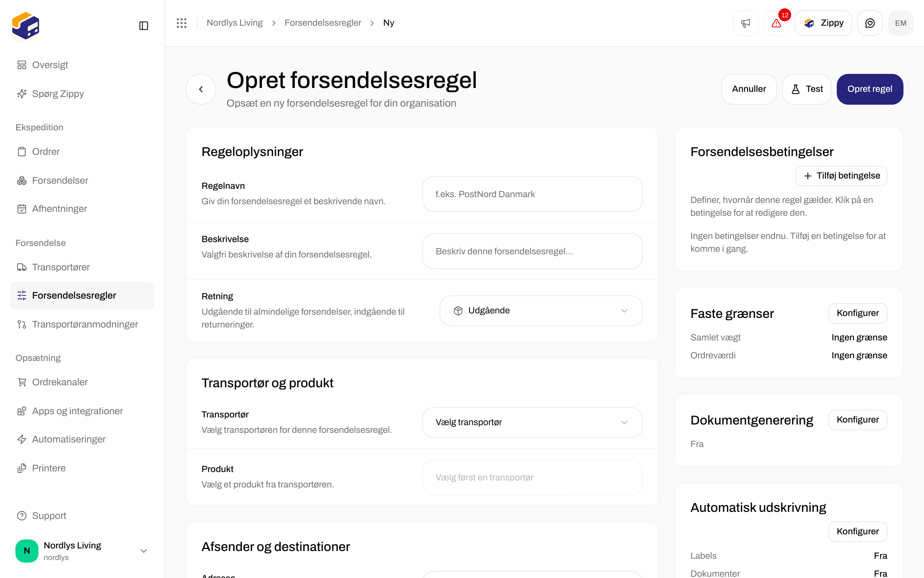This screenshot has height=578, width=924.
Task: Open Printere settings
Action: pos(82,468)
